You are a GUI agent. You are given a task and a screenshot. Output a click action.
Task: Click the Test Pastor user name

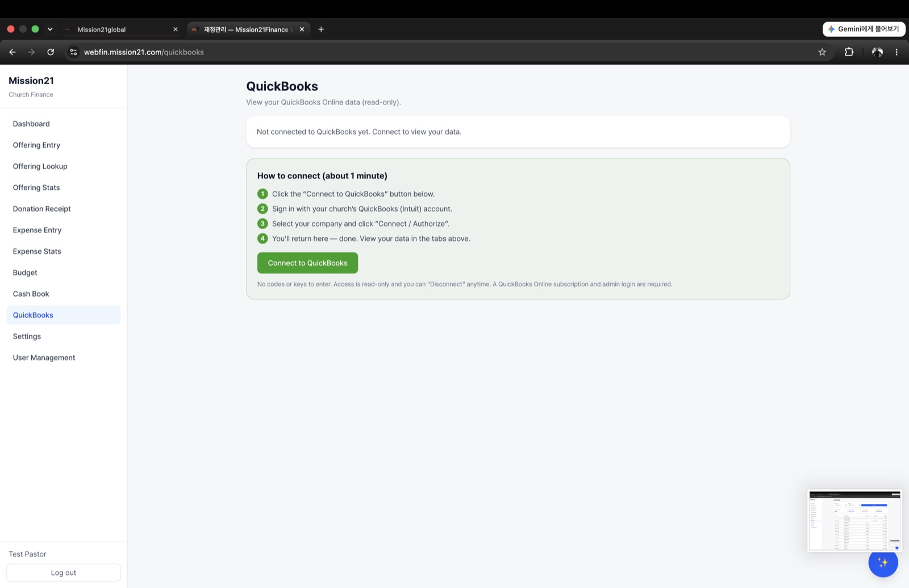coord(27,554)
